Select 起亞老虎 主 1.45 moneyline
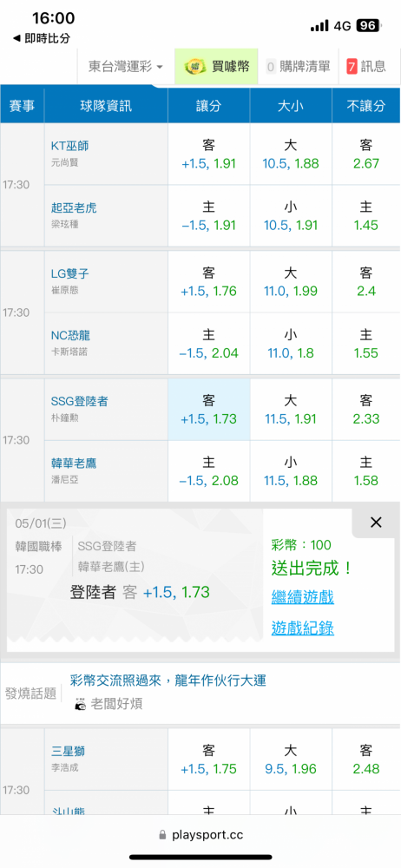401x868 pixels. click(x=366, y=216)
